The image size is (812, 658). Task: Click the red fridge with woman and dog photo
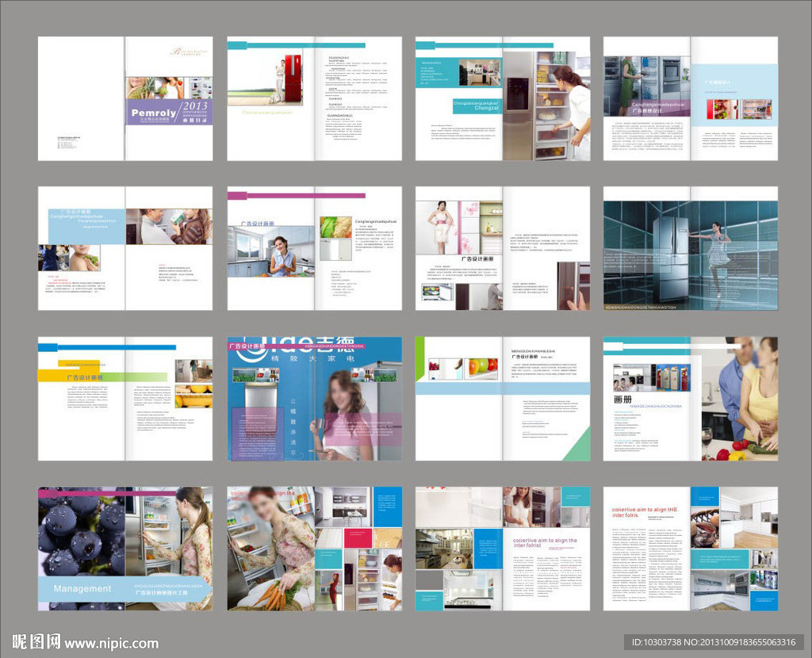click(x=266, y=78)
